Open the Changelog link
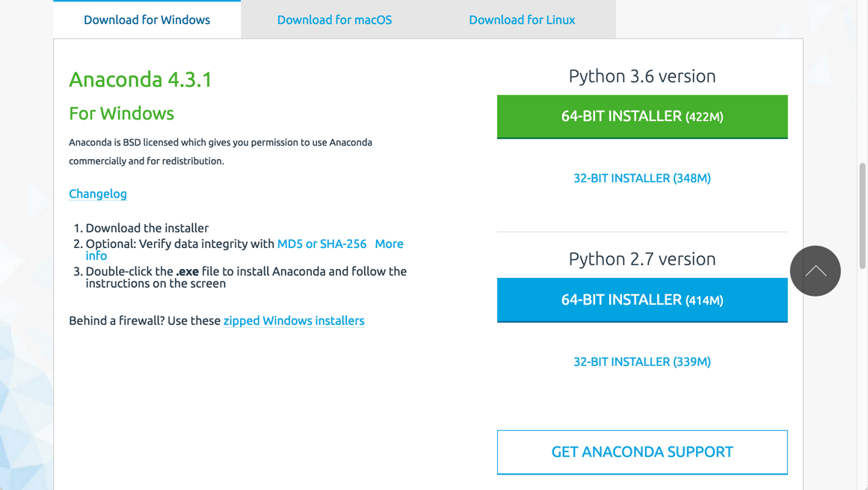Image resolution: width=868 pixels, height=490 pixels. [98, 193]
